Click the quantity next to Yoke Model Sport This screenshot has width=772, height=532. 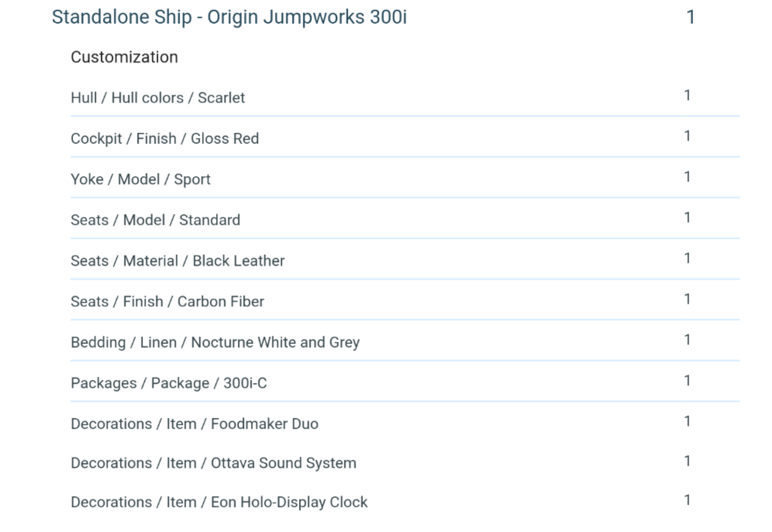pyautogui.click(x=687, y=177)
